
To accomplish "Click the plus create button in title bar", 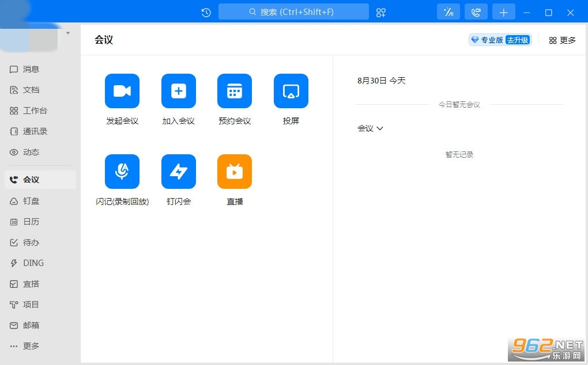I will click(x=504, y=12).
